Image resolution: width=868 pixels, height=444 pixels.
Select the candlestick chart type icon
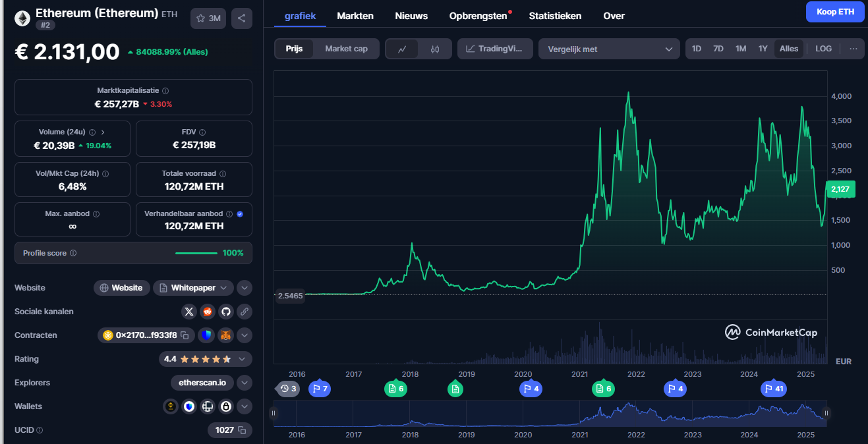[435, 49]
